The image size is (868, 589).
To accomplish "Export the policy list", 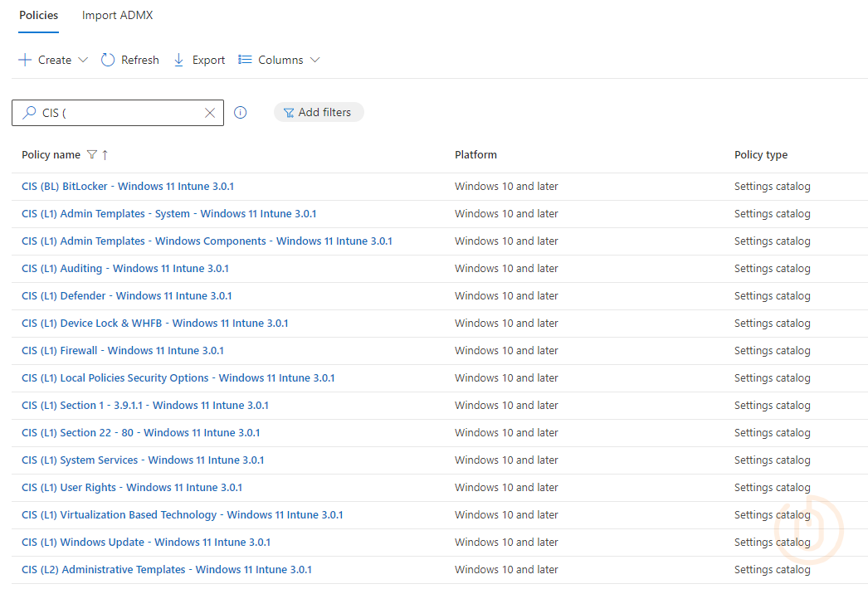I will point(199,60).
